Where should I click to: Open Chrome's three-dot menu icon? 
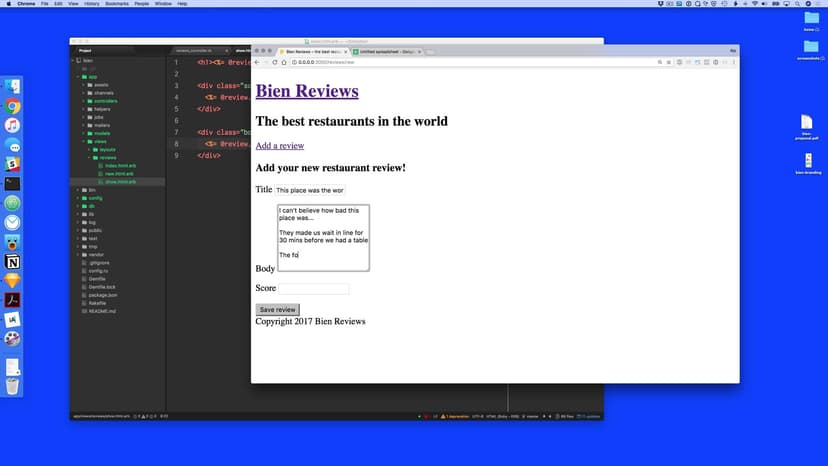pyautogui.click(x=734, y=62)
